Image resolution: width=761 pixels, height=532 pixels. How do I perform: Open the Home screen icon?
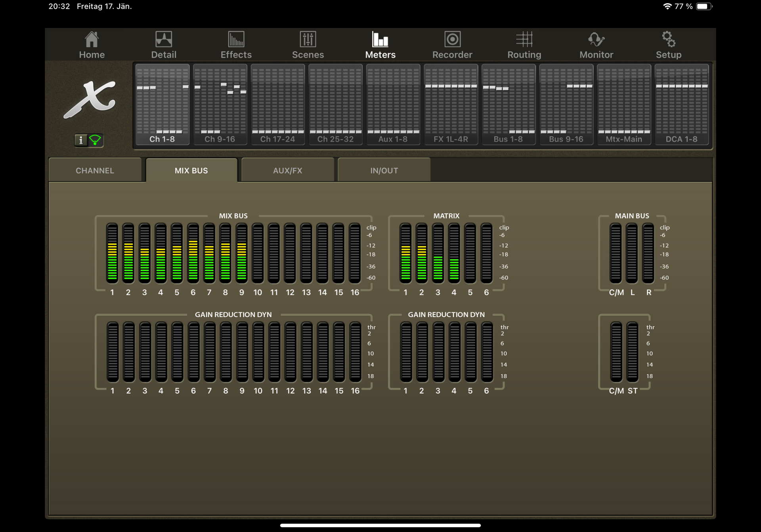tap(92, 45)
